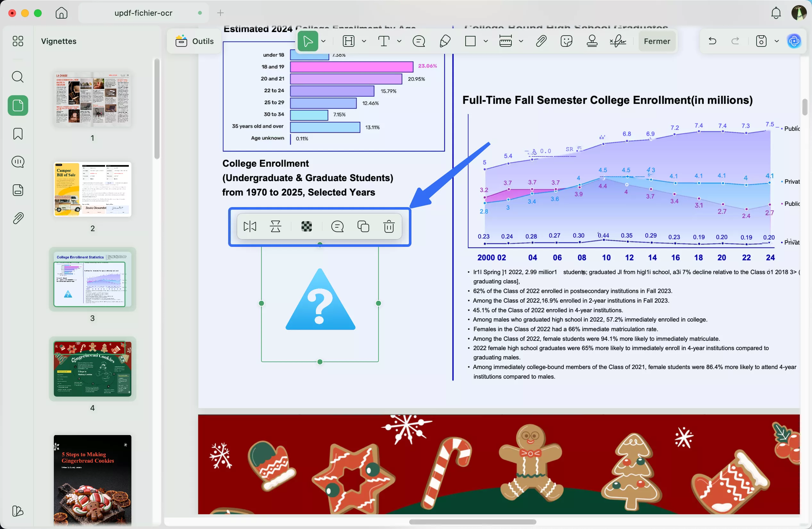Click the flip horizontal icon
The image size is (812, 529).
coord(250,226)
